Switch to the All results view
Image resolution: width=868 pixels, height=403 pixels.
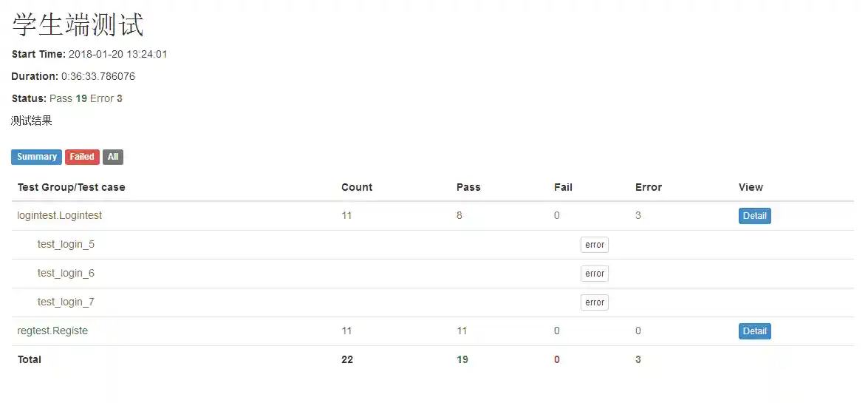[x=112, y=157]
